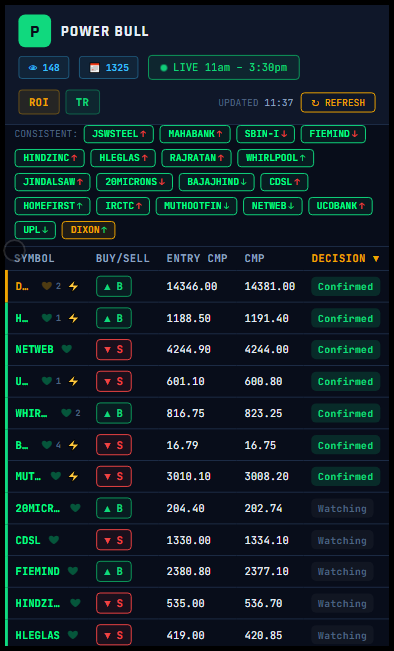Image resolution: width=394 pixels, height=651 pixels.
Task: Click heart icon in HINDZI... row
Action: tap(75, 603)
